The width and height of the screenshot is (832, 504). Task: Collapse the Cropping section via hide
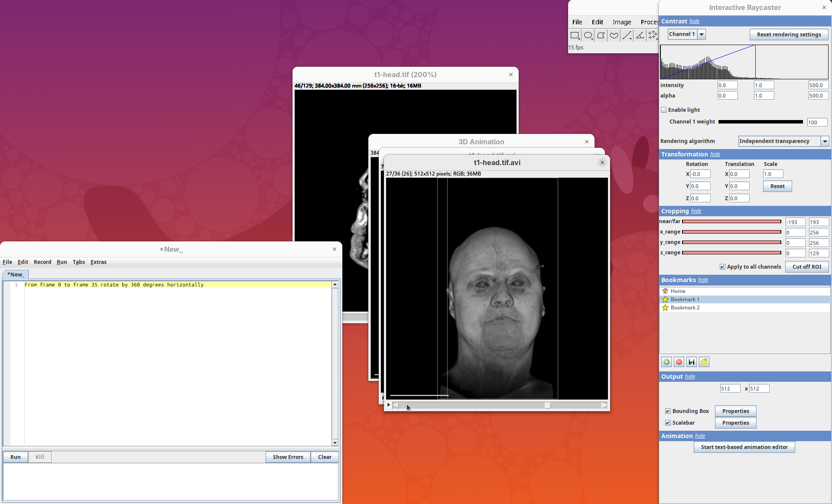coord(696,211)
